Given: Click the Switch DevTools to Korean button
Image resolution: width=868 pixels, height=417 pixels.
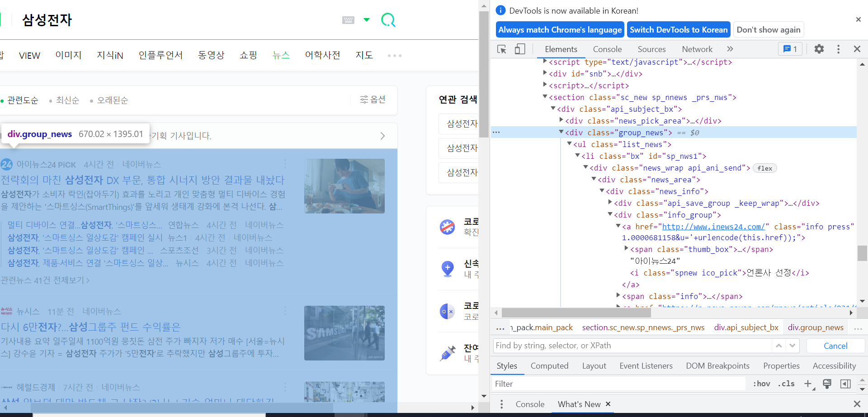Looking at the screenshot, I should click(679, 30).
